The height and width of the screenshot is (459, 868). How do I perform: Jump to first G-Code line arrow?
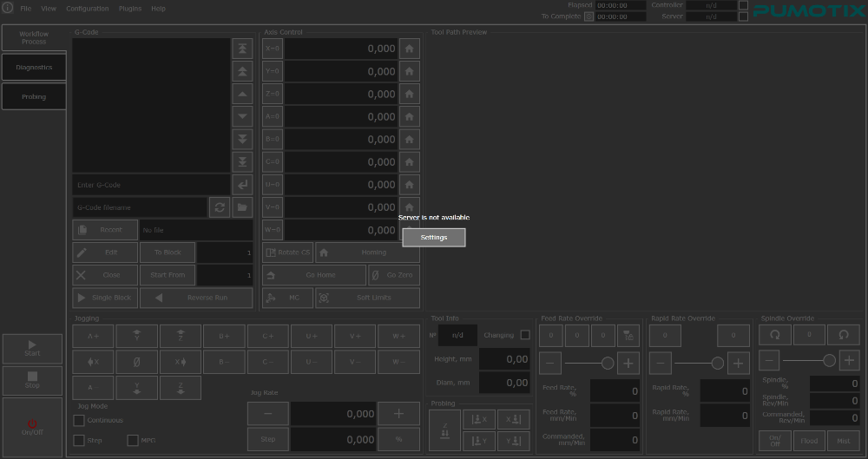click(242, 49)
